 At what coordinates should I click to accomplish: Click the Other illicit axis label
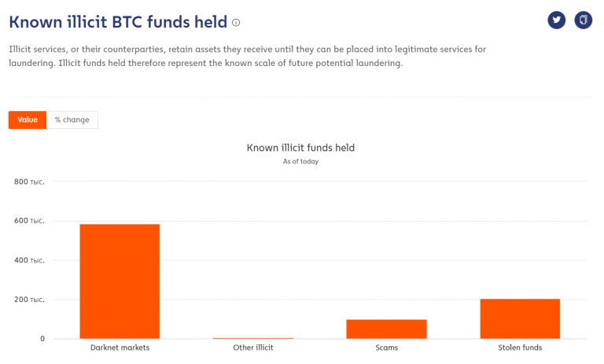tap(252, 347)
